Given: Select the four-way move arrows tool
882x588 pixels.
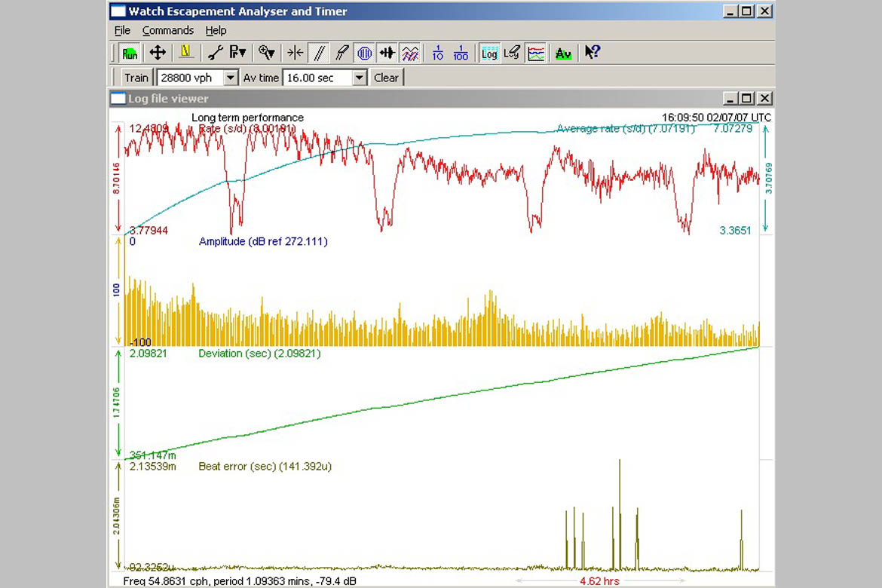Looking at the screenshot, I should click(157, 53).
